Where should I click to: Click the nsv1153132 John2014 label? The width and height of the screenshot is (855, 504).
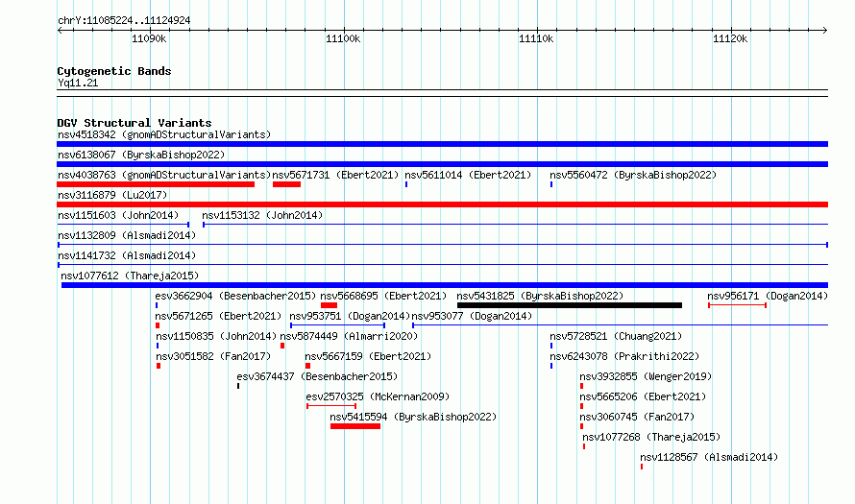pos(262,215)
